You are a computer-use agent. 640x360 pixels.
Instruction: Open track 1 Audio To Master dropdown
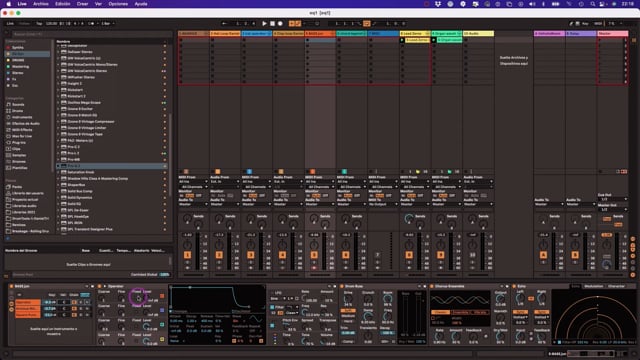click(x=193, y=204)
